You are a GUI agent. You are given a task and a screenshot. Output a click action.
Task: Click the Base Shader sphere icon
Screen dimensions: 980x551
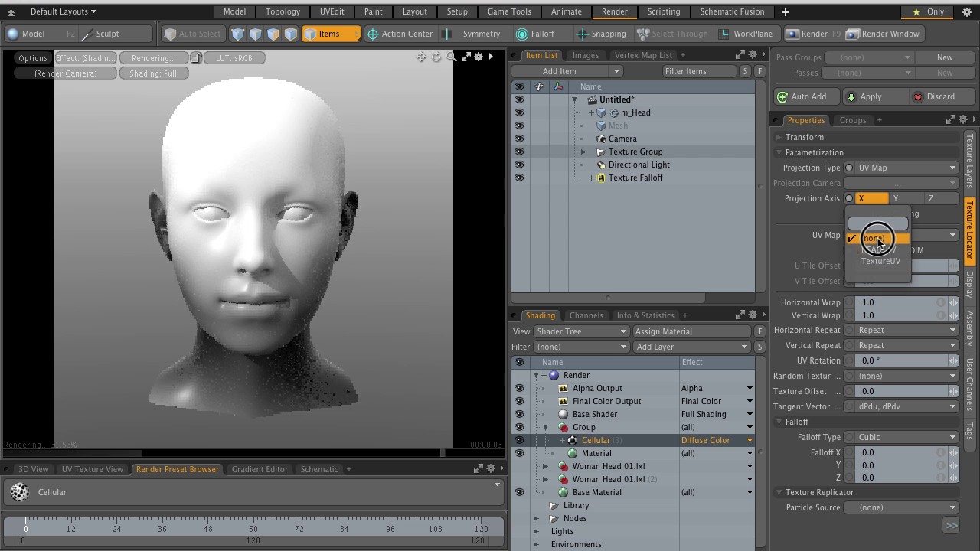pyautogui.click(x=563, y=414)
